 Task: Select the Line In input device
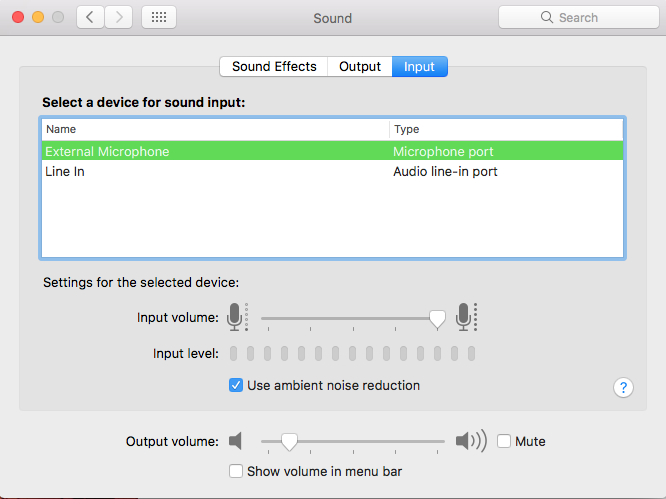[x=333, y=172]
